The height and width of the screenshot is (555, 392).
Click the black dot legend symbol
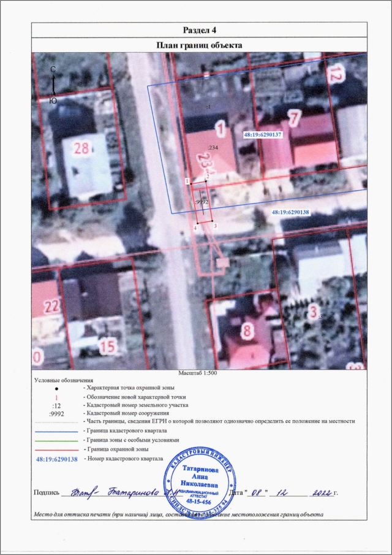click(x=56, y=389)
